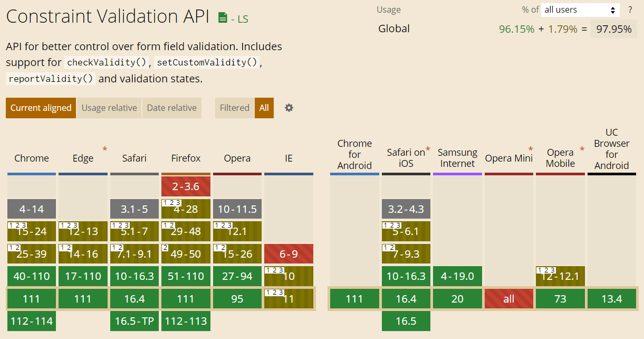This screenshot has height=339, width=644.
Task: Select Opera 95 current version cell
Action: pyautogui.click(x=237, y=299)
